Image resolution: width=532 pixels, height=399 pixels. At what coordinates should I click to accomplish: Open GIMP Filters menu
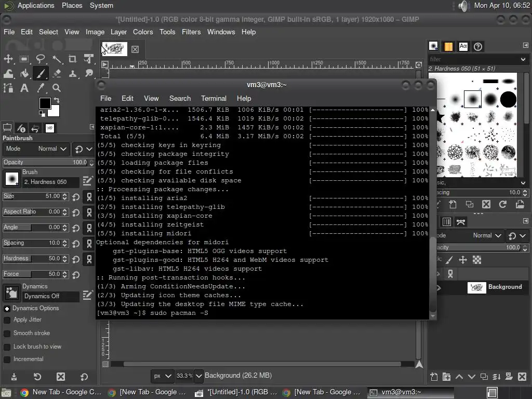pos(191,32)
